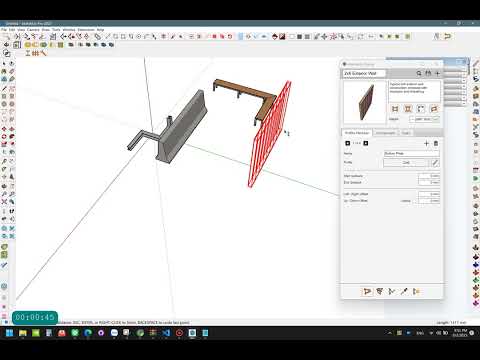Viewport: 480px width, 360px height.
Task: Choose the Tape Measure tool
Action: click(x=4, y=161)
